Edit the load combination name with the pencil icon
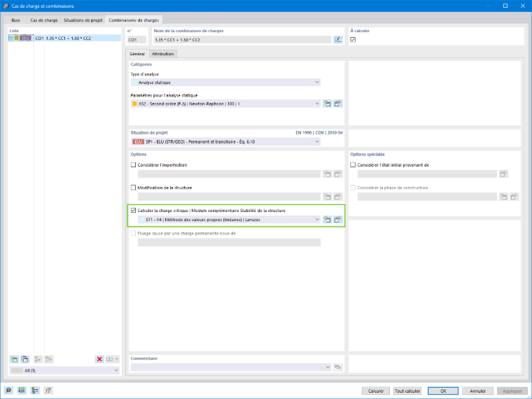This screenshot has height=399, width=532. (x=338, y=40)
